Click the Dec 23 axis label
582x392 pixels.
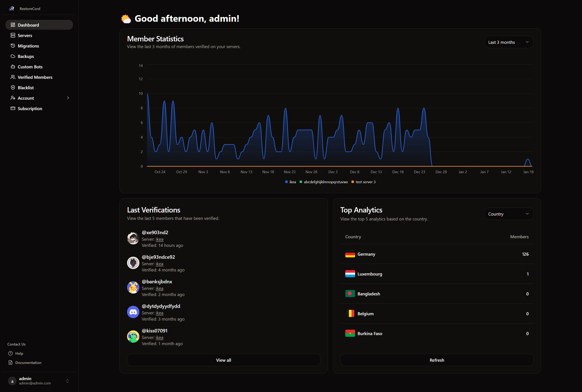420,172
